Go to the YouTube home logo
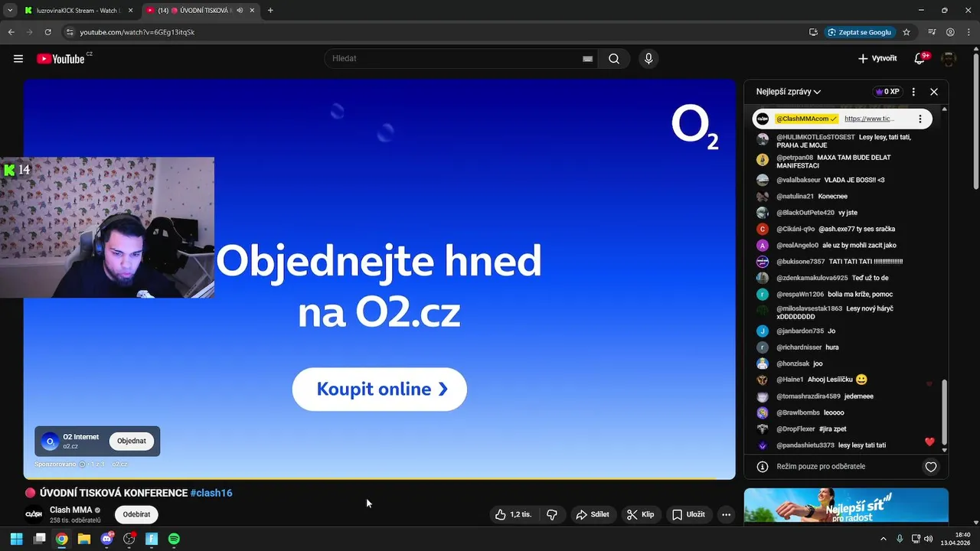The width and height of the screenshot is (980, 551). 60,59
